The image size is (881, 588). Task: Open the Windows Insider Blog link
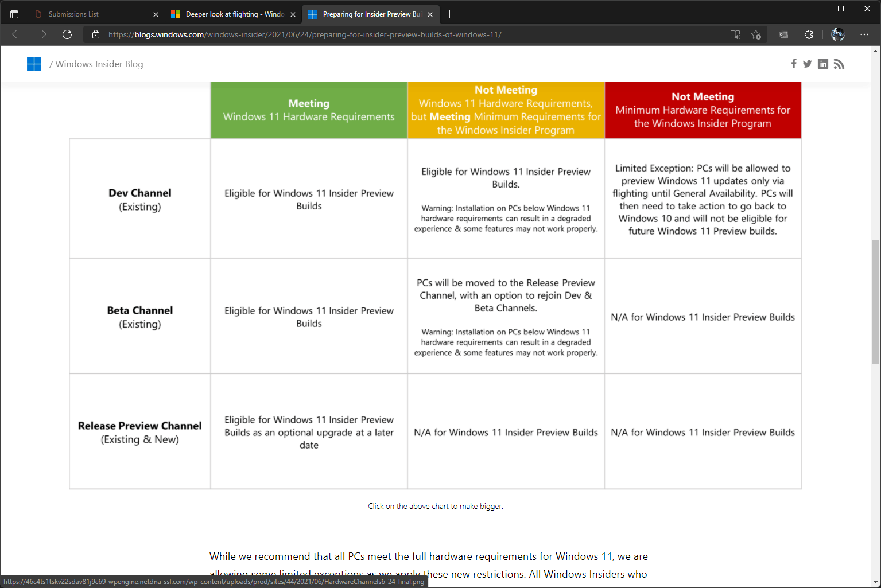[99, 64]
